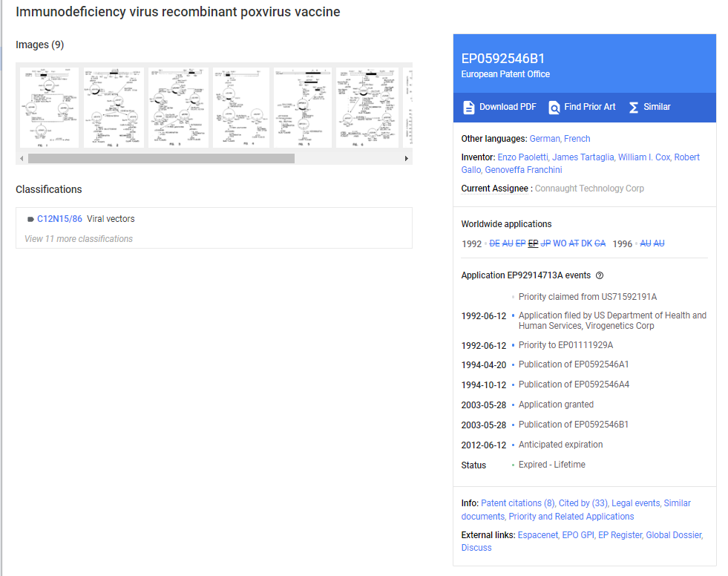Open the 1992 DK application

[x=587, y=243]
